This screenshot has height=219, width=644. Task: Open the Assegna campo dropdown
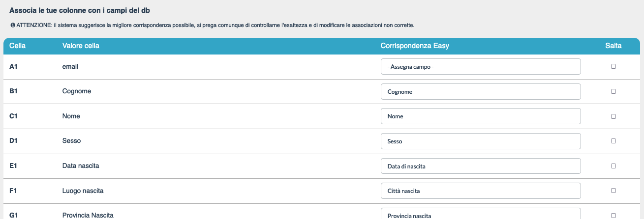point(481,67)
